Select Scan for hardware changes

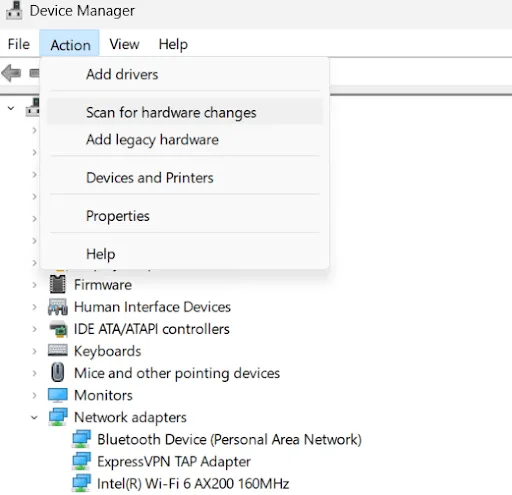click(185, 112)
